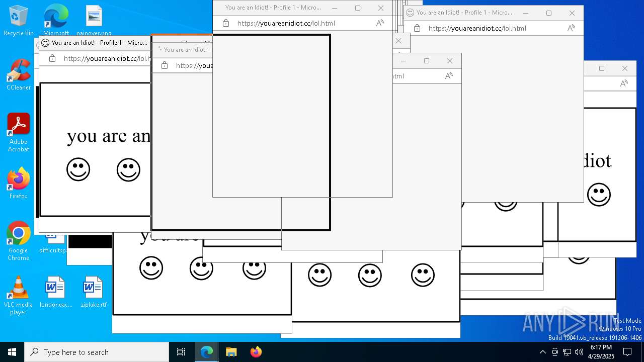The width and height of the screenshot is (644, 362).
Task: Maximize the popup at the right screen edge
Action: (602, 68)
